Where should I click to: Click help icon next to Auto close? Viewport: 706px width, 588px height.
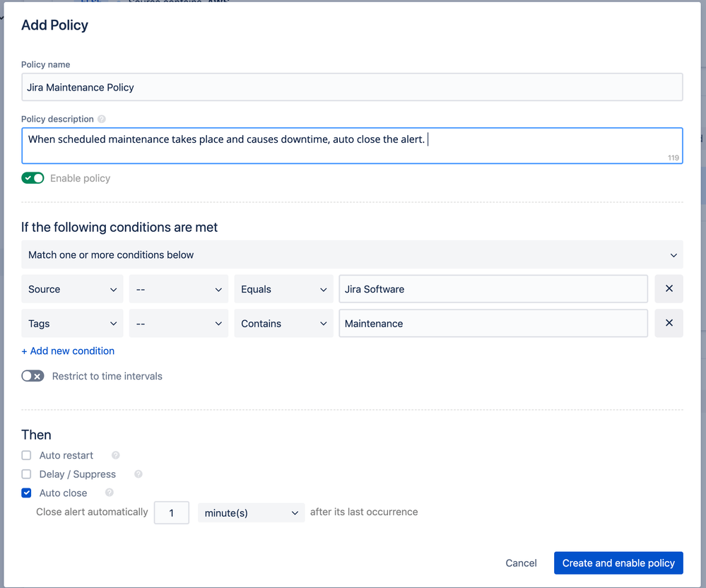110,493
